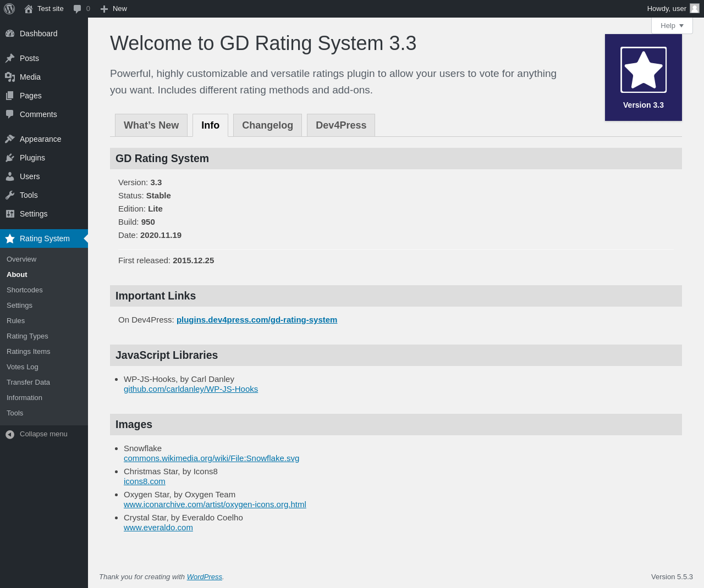Click the Users person icon
The height and width of the screenshot is (588, 704).
(10, 176)
